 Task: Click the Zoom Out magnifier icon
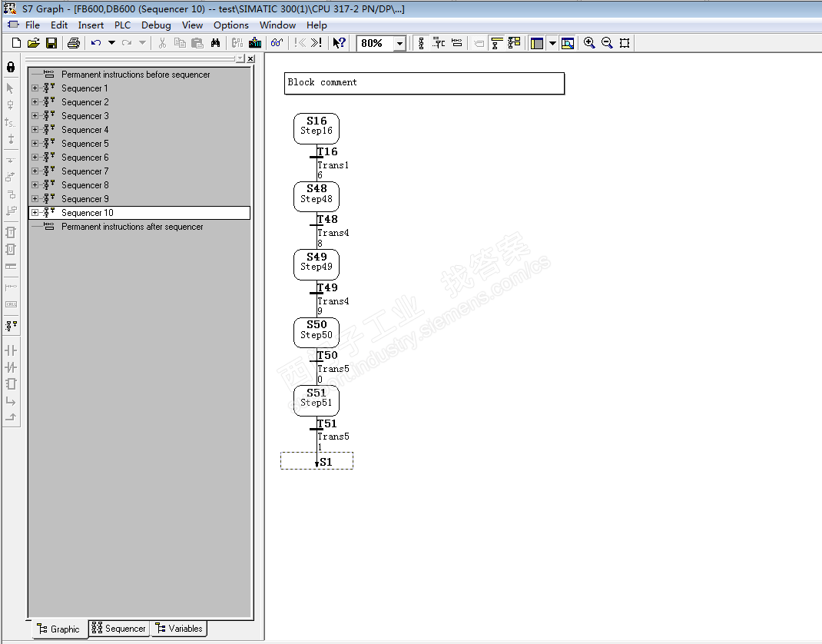coord(607,43)
